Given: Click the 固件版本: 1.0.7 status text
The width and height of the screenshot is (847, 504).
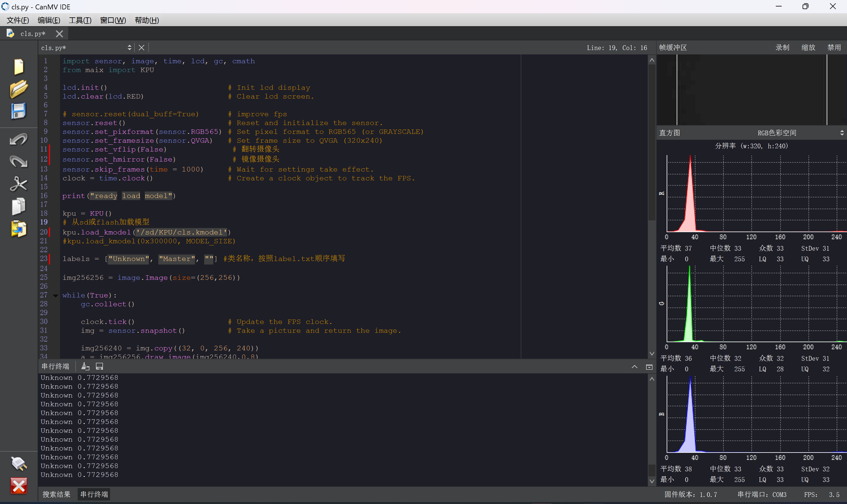Looking at the screenshot, I should 690,495.
